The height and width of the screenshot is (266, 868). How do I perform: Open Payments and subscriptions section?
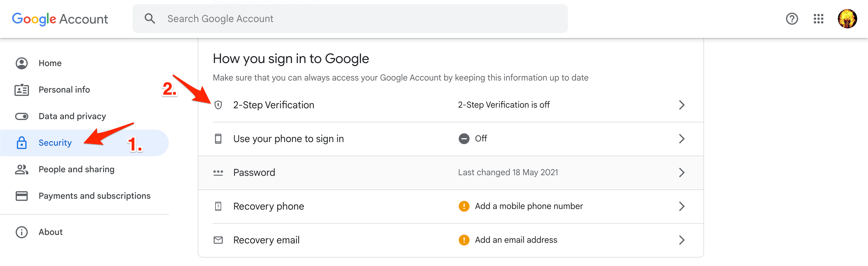(84, 196)
